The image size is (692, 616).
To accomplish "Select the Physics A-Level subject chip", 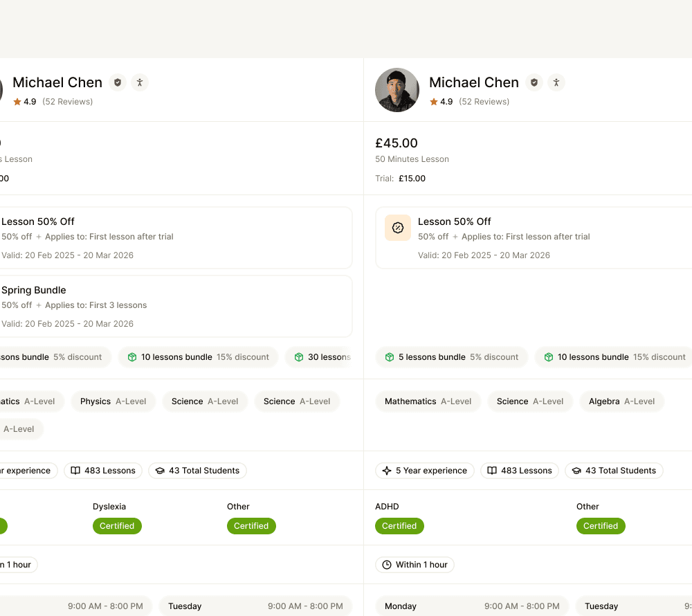I will (113, 401).
